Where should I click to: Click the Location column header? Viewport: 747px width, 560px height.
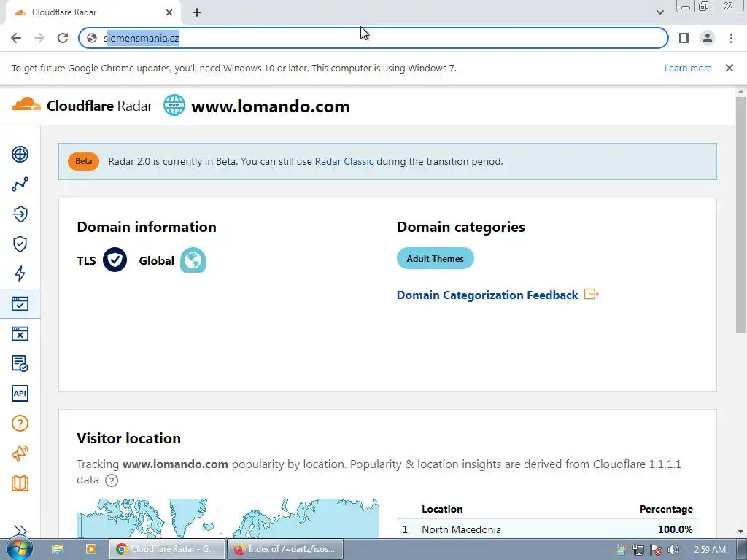[x=442, y=509]
